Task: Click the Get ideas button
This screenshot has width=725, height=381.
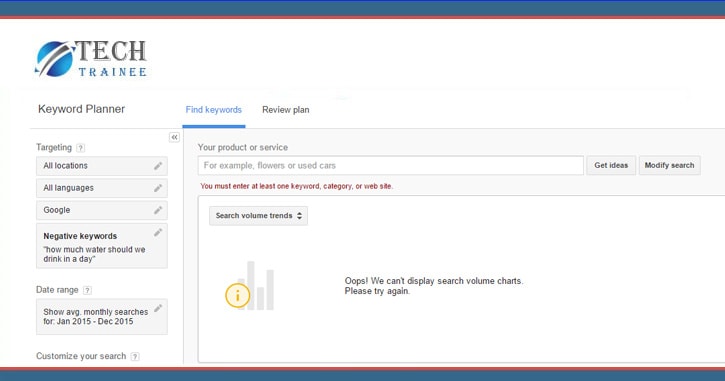Action: coord(611,165)
